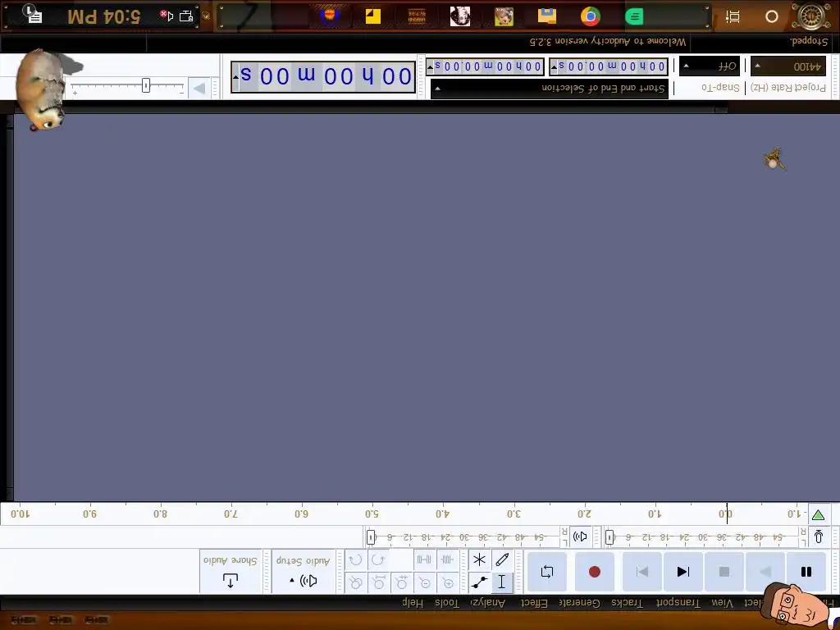Open Google Chrome from the taskbar
The height and width of the screenshot is (630, 840).
coord(591,16)
